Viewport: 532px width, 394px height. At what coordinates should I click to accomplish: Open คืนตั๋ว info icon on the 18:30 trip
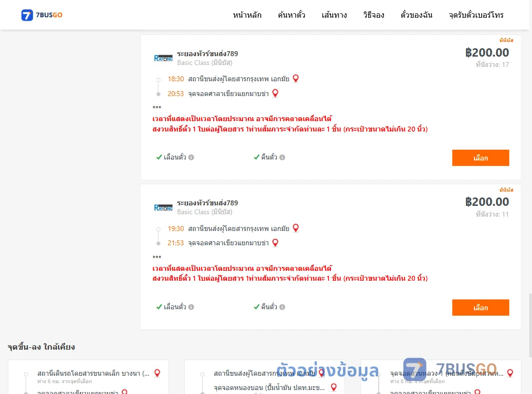[282, 158]
